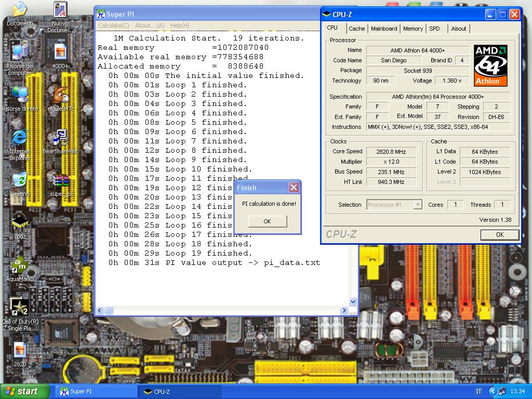Click the Super PI vertical scroll down arrow
532x399 pixels.
pos(353,301)
